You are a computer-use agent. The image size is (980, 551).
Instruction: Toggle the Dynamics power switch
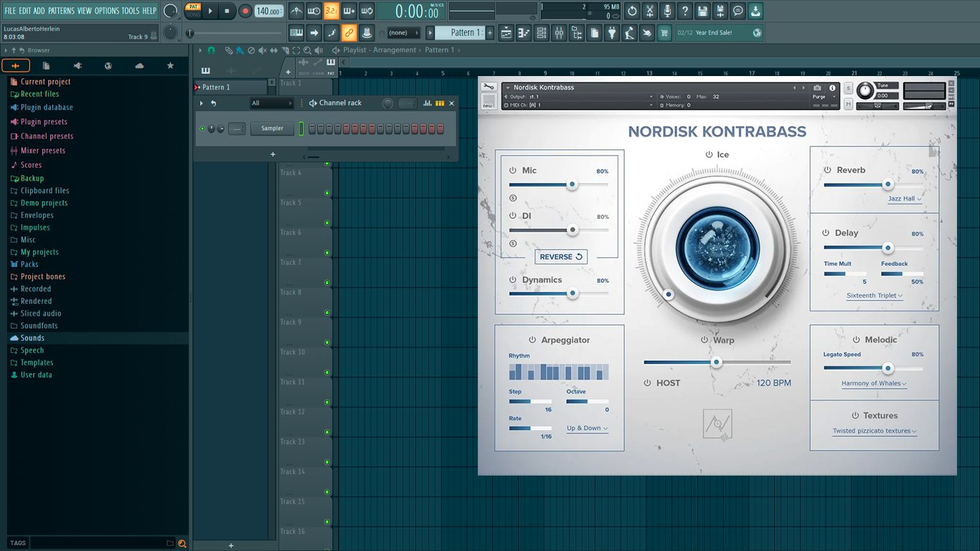513,281
